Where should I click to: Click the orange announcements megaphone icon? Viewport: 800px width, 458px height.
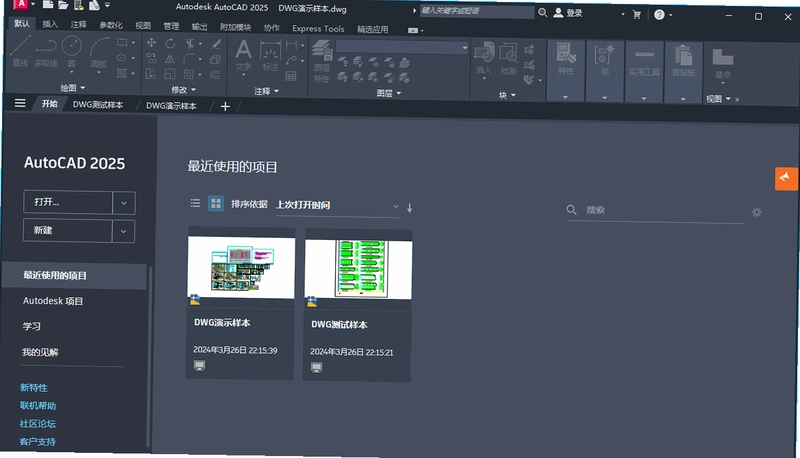click(786, 179)
